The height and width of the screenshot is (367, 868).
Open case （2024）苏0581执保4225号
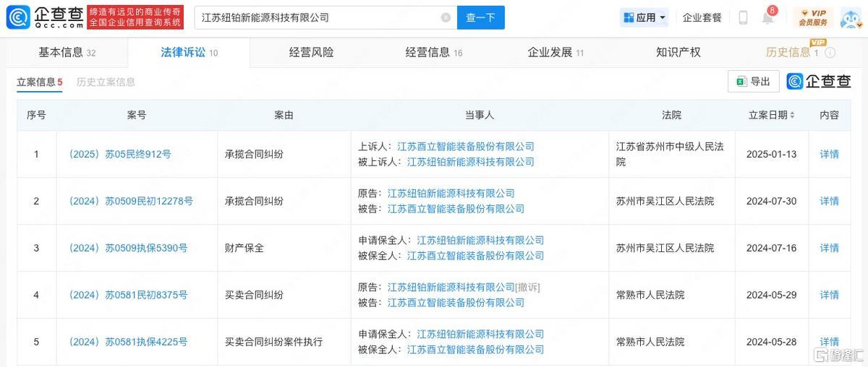127,342
